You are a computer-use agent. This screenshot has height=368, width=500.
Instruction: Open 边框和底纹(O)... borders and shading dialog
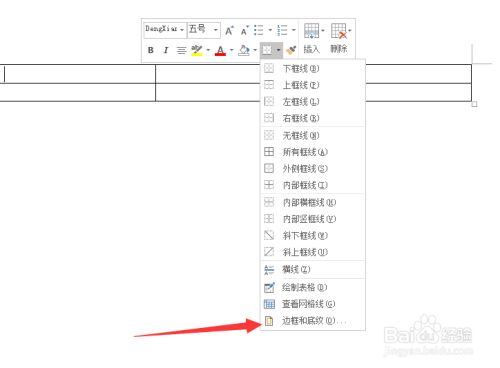point(313,321)
